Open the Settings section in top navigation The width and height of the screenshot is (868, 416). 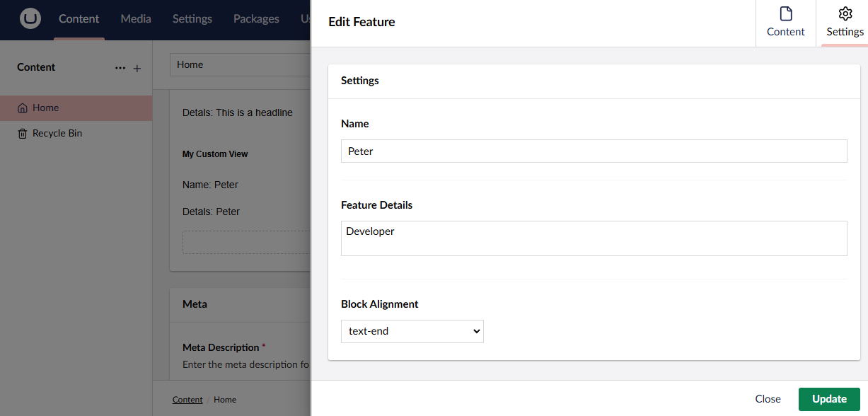192,19
